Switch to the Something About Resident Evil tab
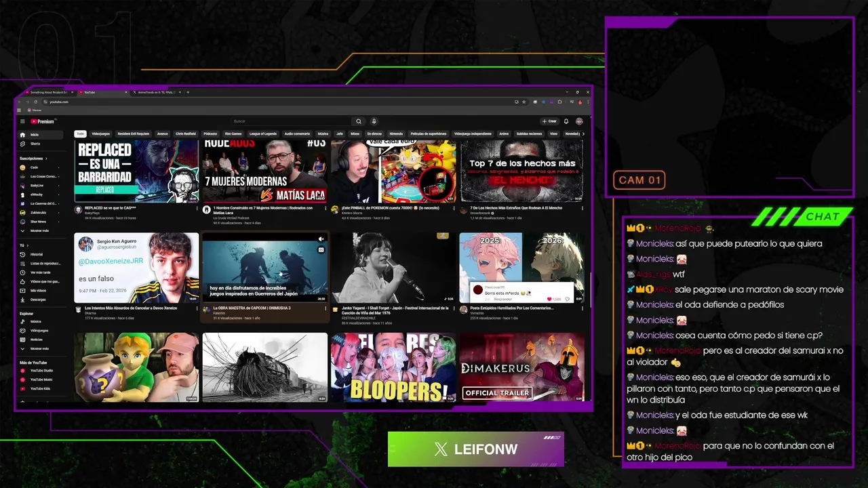Image resolution: width=868 pixels, height=488 pixels. pyautogui.click(x=50, y=92)
